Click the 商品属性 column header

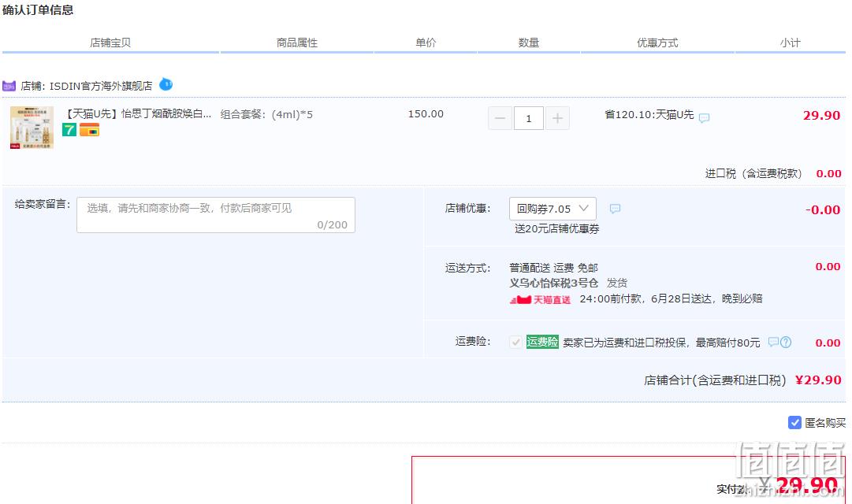[296, 43]
